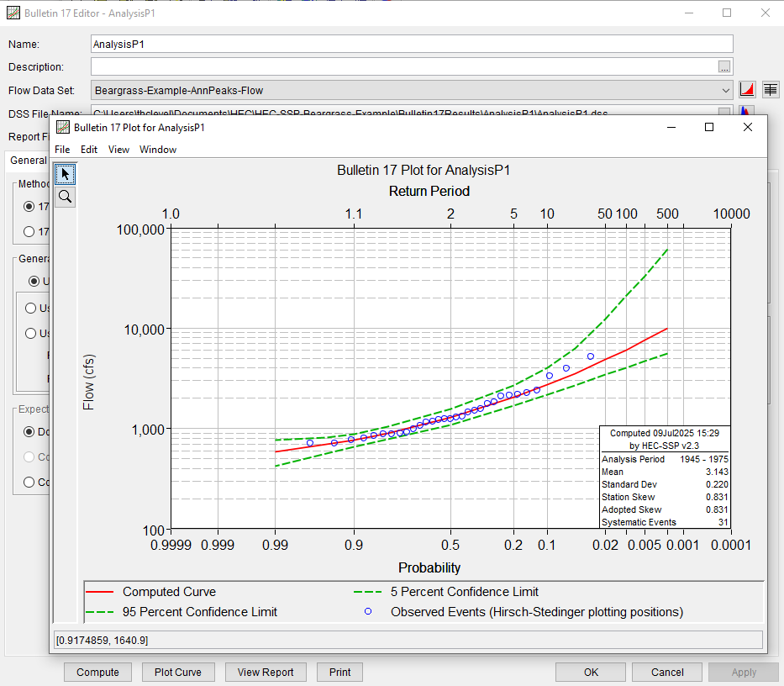The height and width of the screenshot is (686, 784).
Task: Click the Print button
Action: [x=340, y=672]
